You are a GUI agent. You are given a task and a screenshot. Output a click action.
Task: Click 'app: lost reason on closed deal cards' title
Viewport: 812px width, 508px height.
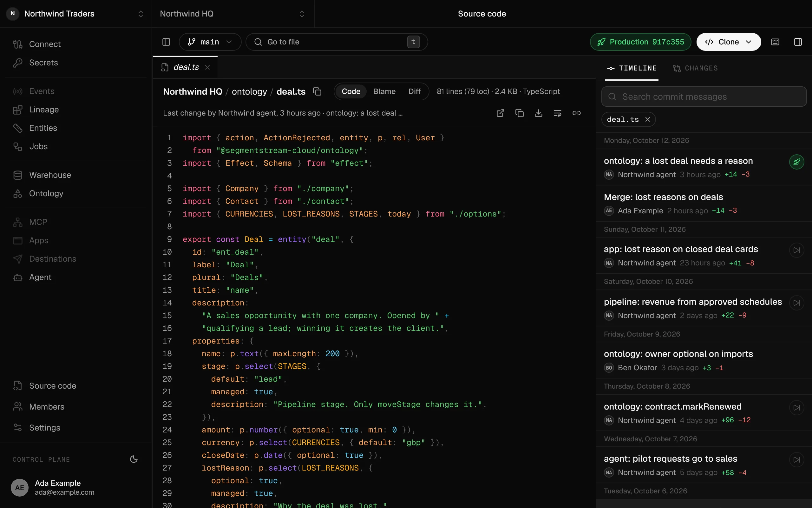(681, 249)
